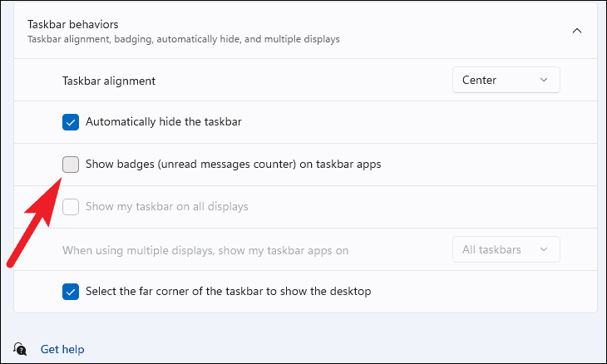Screen dimensions: 607x364
Task: Enable the Show badges on taskbar apps checkbox
Action: [71, 165]
